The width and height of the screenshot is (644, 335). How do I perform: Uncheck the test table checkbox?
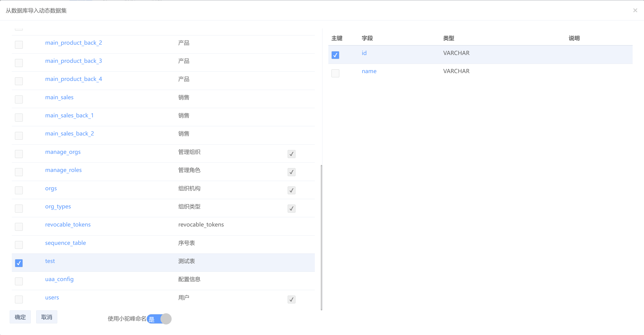click(19, 263)
